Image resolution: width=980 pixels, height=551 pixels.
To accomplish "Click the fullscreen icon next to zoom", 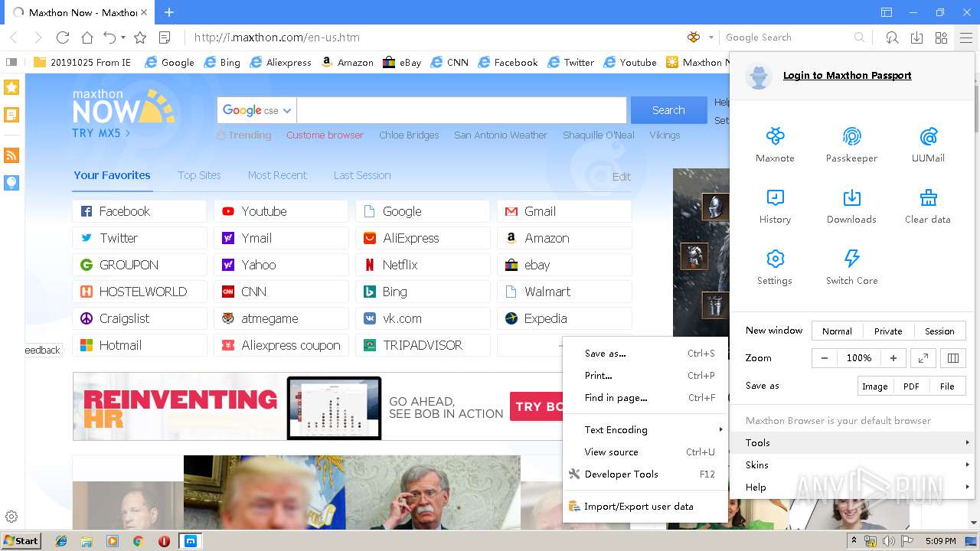I will [923, 357].
